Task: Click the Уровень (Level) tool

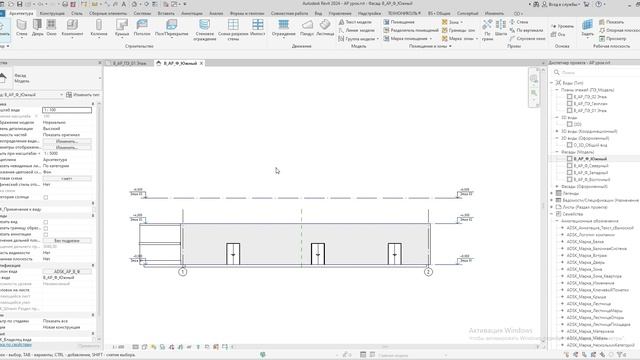Action: tap(562, 26)
